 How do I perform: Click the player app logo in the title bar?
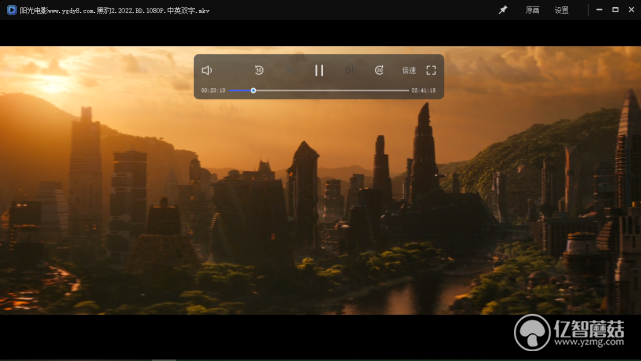(x=11, y=10)
